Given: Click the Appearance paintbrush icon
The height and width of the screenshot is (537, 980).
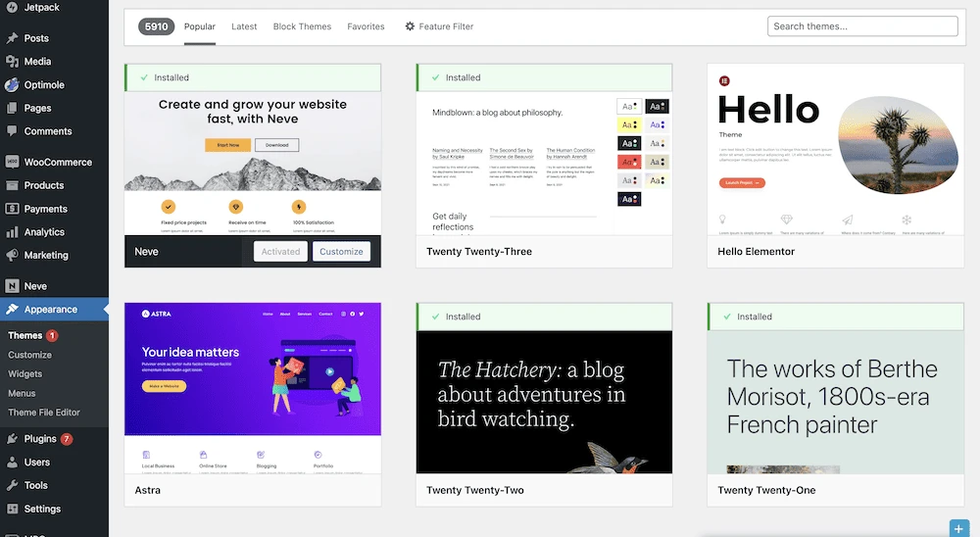Looking at the screenshot, I should pyautogui.click(x=12, y=310).
